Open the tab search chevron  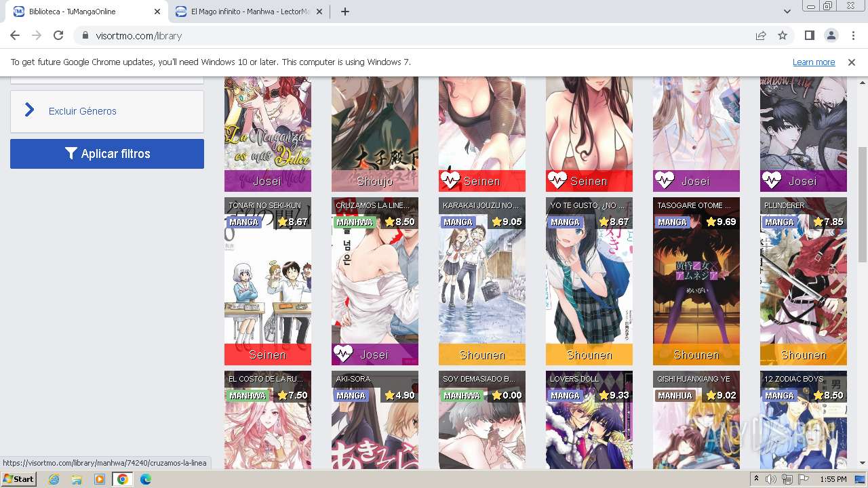787,12
